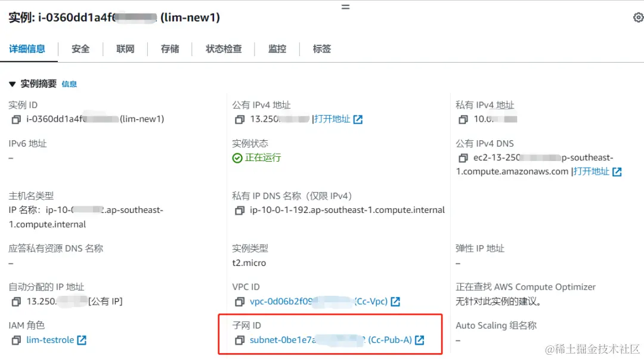Copy the 子网 ID

click(x=240, y=340)
